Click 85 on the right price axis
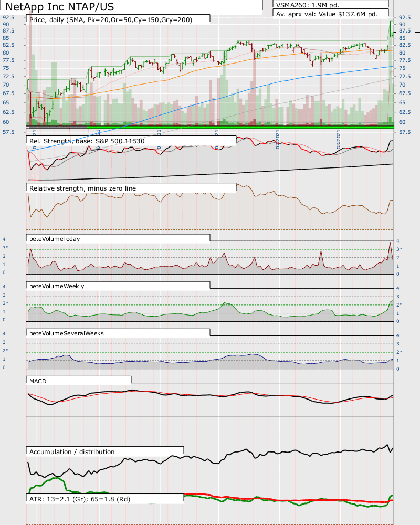 (x=402, y=38)
